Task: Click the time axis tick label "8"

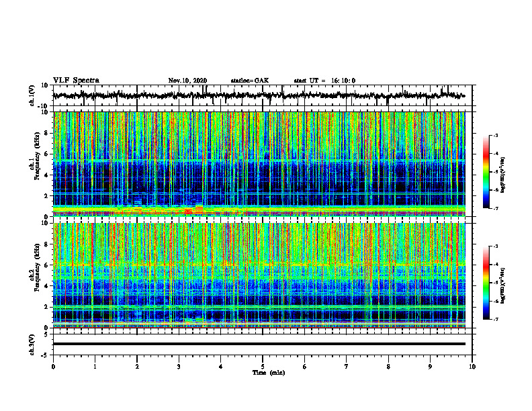Action: [388, 367]
